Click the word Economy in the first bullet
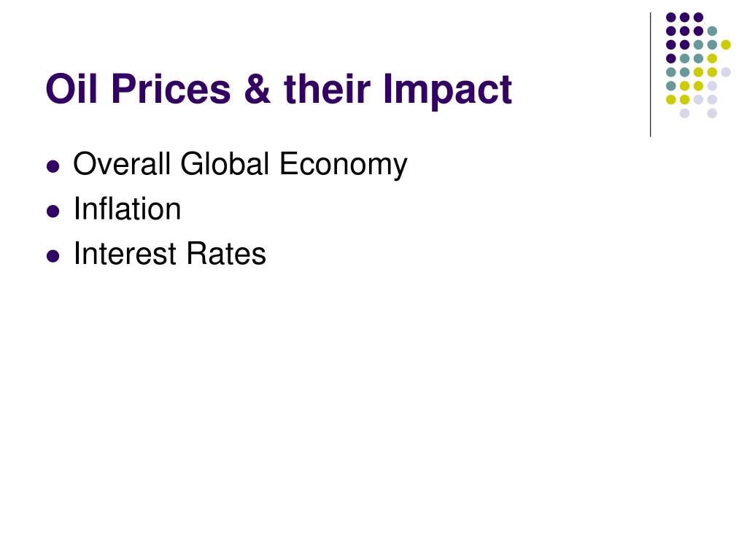 [343, 165]
